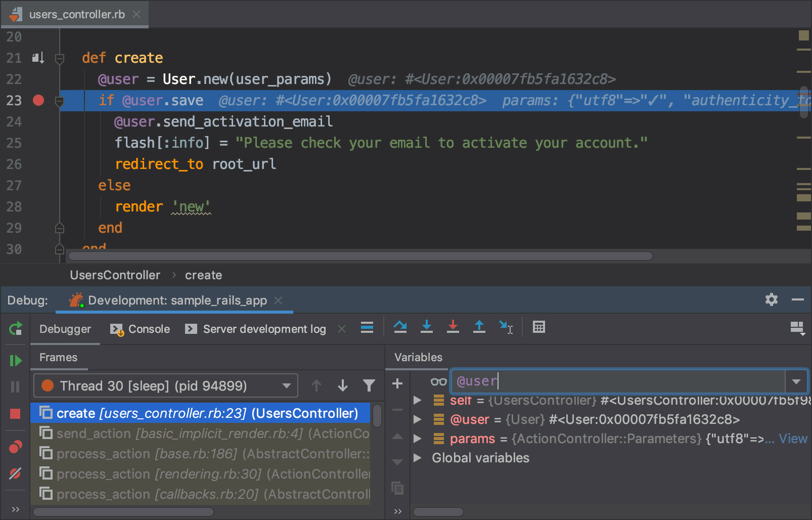Viewport: 812px width, 520px height.
Task: Move to the previous frame arrow
Action: click(x=317, y=386)
